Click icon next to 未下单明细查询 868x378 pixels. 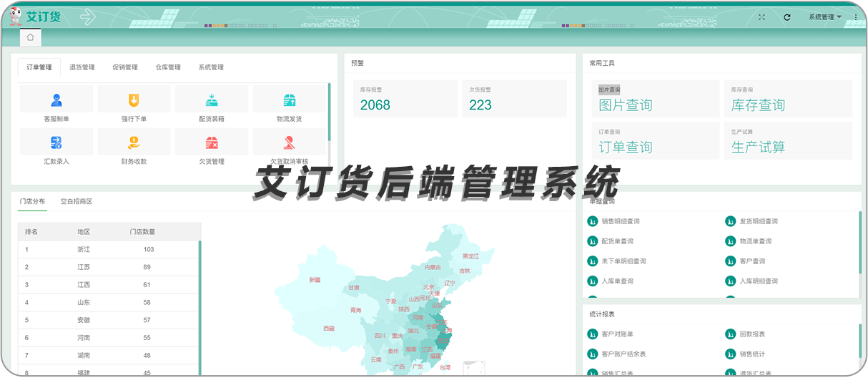592,261
